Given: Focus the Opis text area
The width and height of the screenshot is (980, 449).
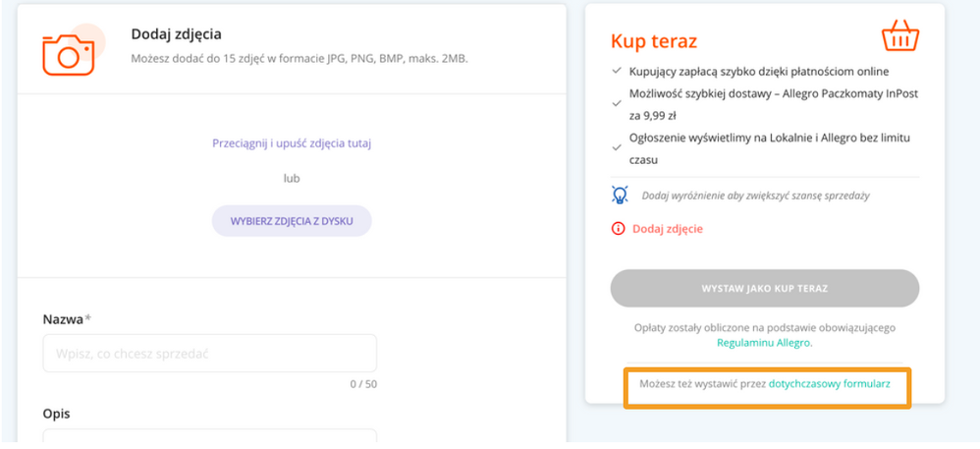Looking at the screenshot, I should click(209, 438).
